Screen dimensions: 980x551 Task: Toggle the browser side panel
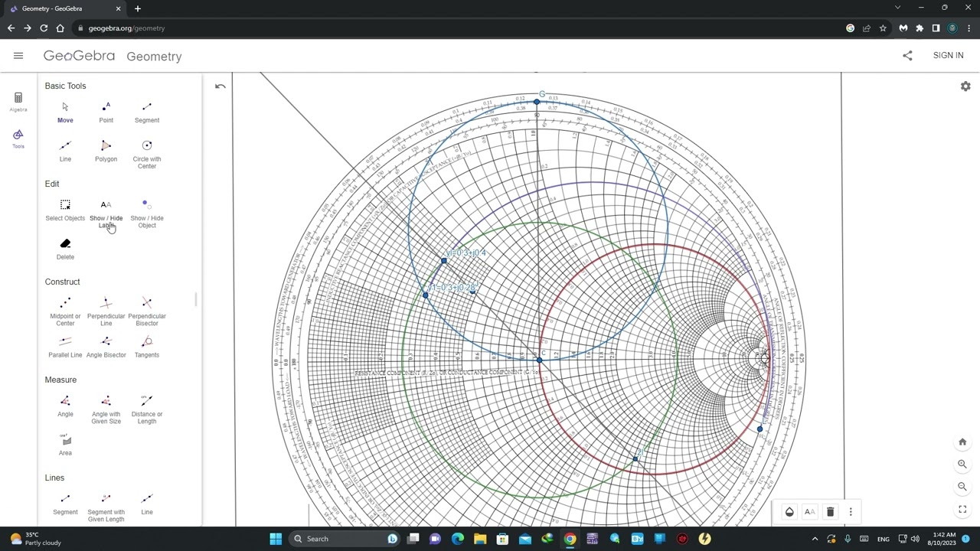tap(936, 28)
